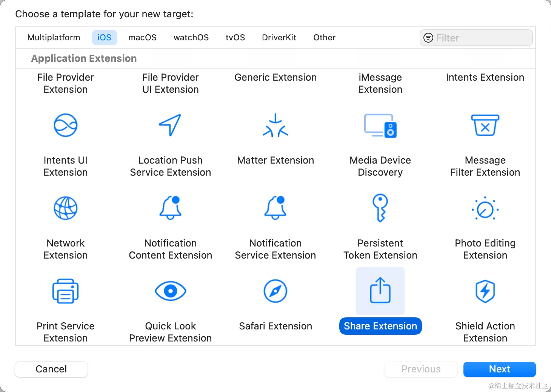Switch to the macOS tab

pyautogui.click(x=142, y=38)
